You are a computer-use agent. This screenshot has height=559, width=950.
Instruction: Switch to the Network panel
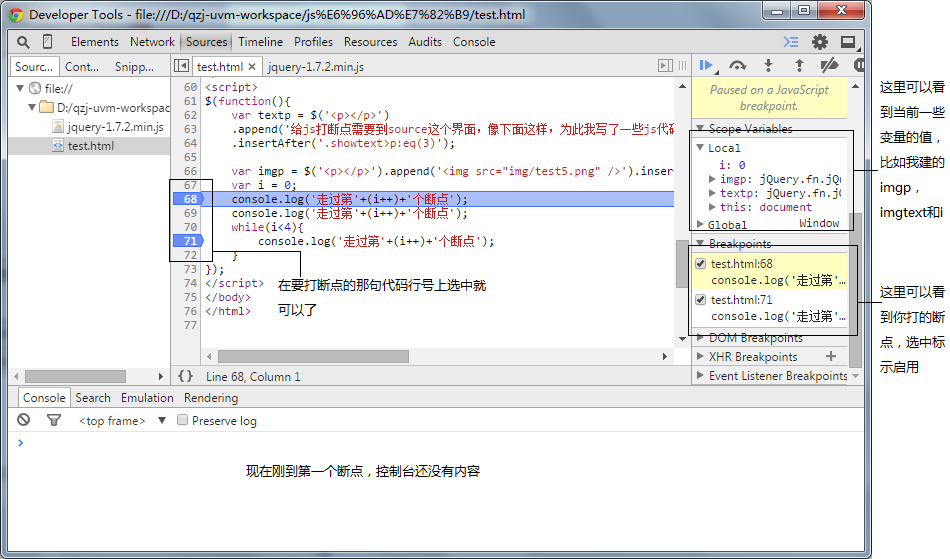coord(152,42)
